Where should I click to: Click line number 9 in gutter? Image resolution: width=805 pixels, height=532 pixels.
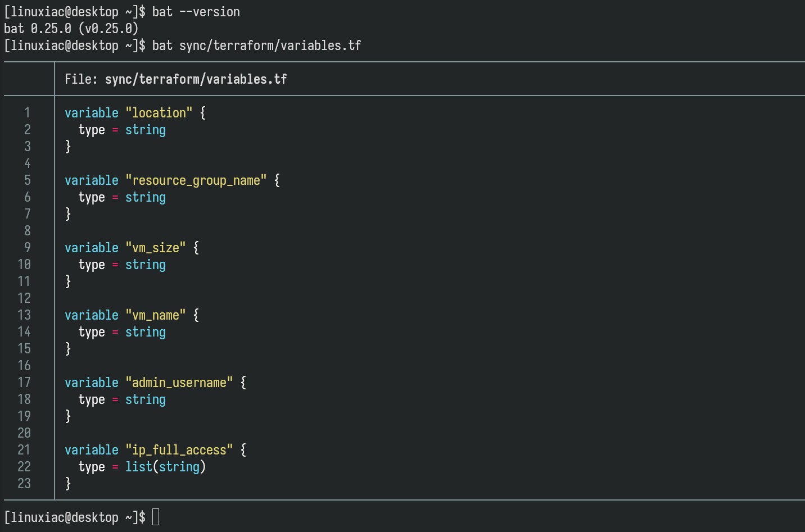click(x=27, y=248)
